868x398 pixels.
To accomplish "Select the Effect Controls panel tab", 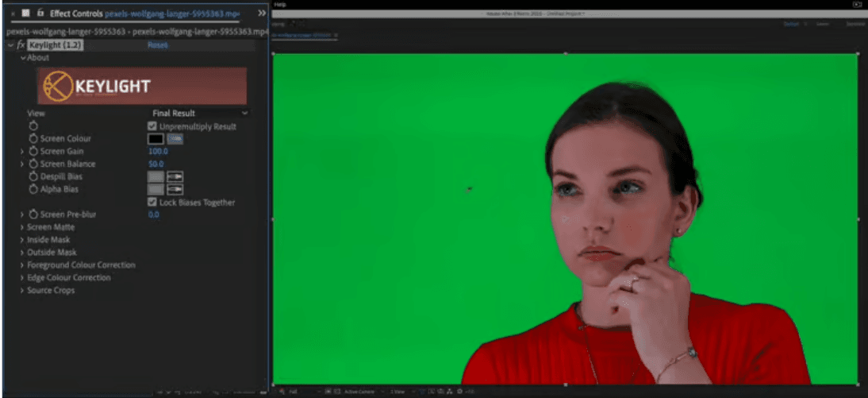I will pyautogui.click(x=76, y=14).
